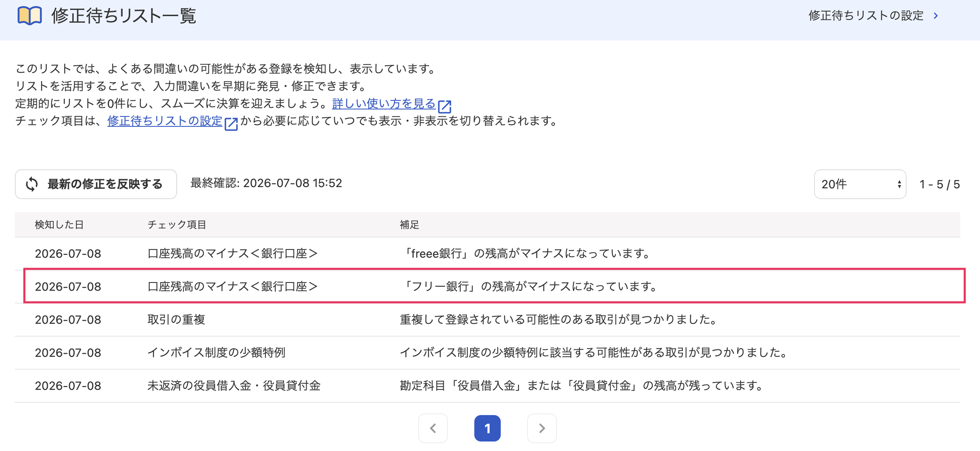Click the 最新の修正を反映する button
980x451 pixels.
(96, 184)
